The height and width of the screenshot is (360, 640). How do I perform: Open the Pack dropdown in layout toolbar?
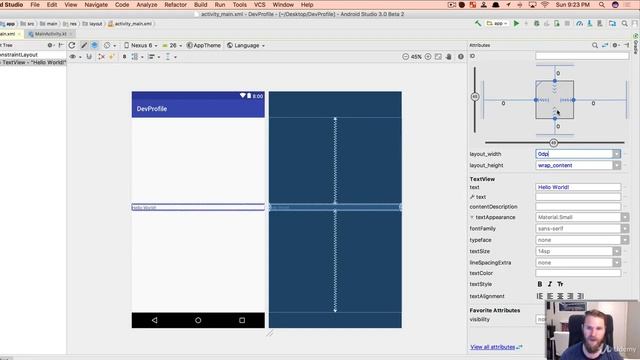pyautogui.click(x=137, y=57)
